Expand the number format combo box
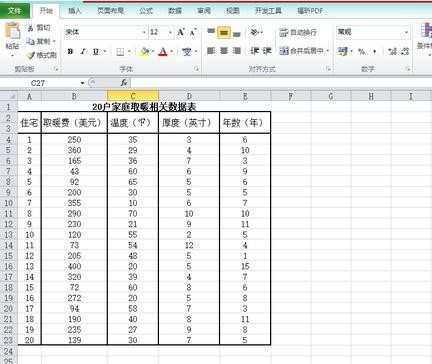 coord(406,32)
